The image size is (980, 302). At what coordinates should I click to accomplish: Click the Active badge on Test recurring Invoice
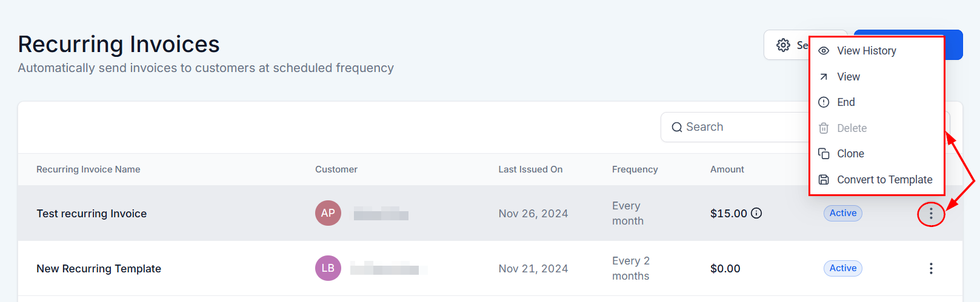coord(842,213)
